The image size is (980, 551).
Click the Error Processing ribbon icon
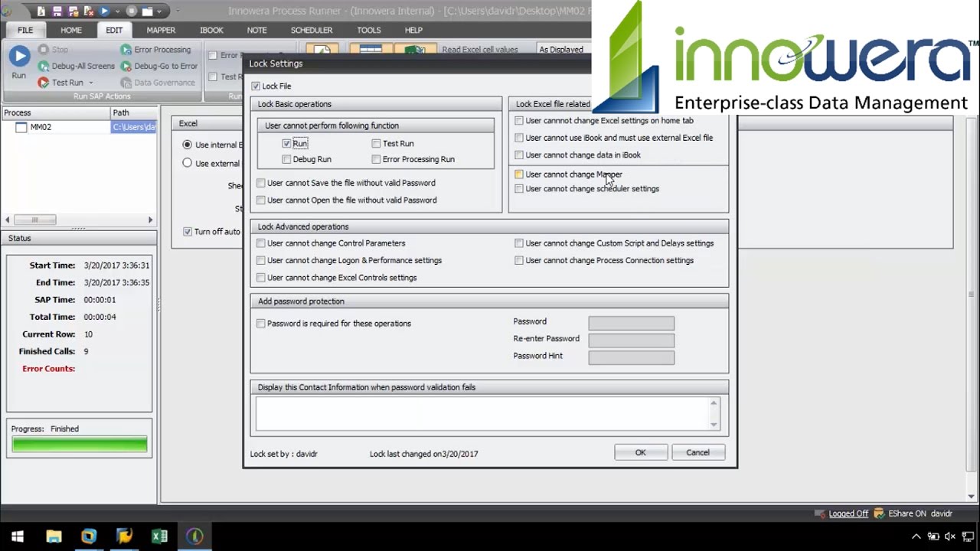(x=126, y=50)
